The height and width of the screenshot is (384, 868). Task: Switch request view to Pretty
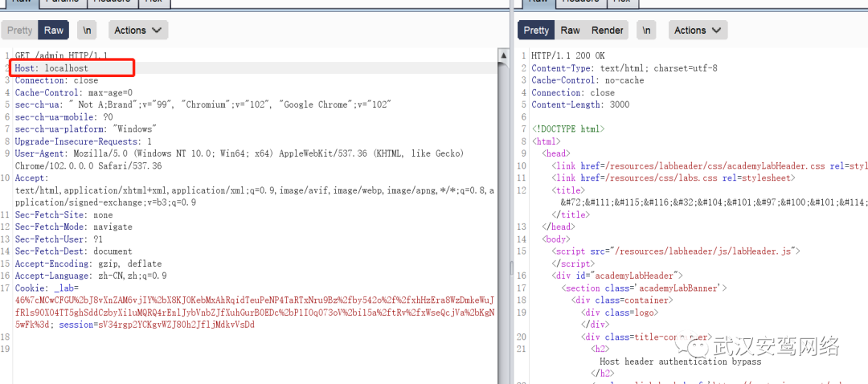20,31
